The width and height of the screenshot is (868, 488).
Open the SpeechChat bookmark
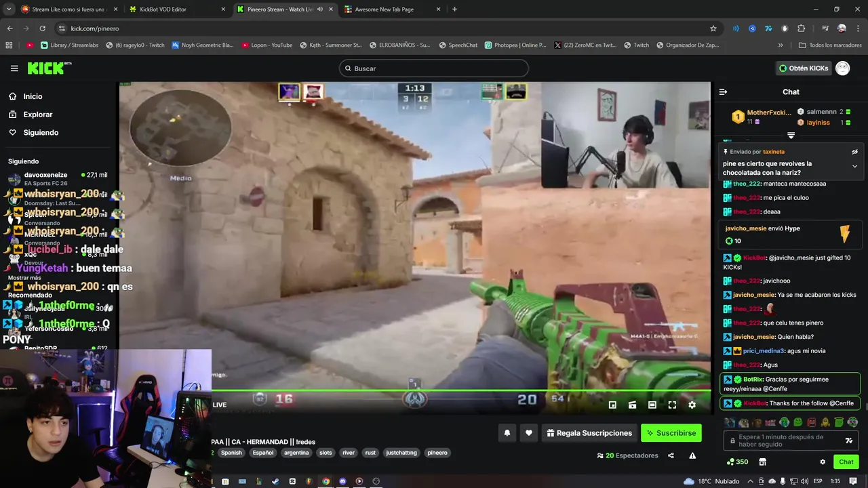click(x=458, y=45)
